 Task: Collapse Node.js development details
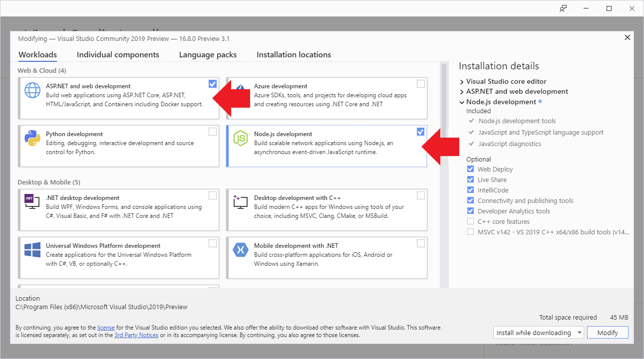tap(462, 102)
